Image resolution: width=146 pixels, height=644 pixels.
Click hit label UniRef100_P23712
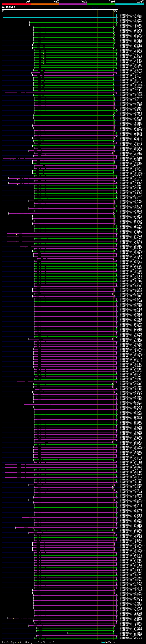click(x=131, y=168)
